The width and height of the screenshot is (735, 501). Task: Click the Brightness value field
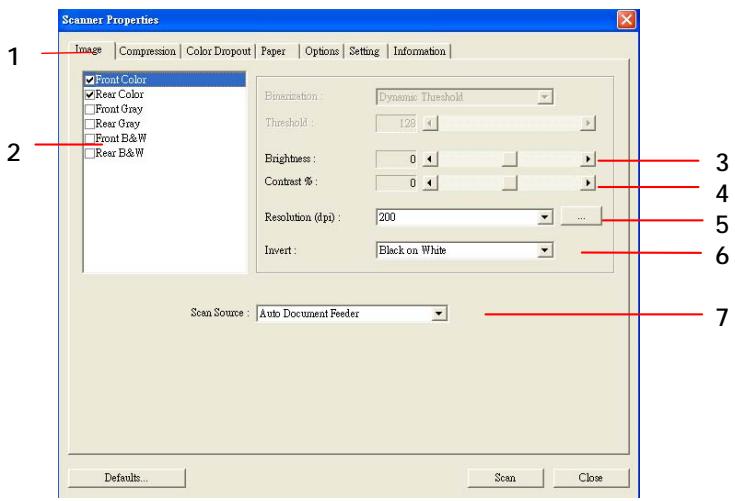pyautogui.click(x=397, y=159)
